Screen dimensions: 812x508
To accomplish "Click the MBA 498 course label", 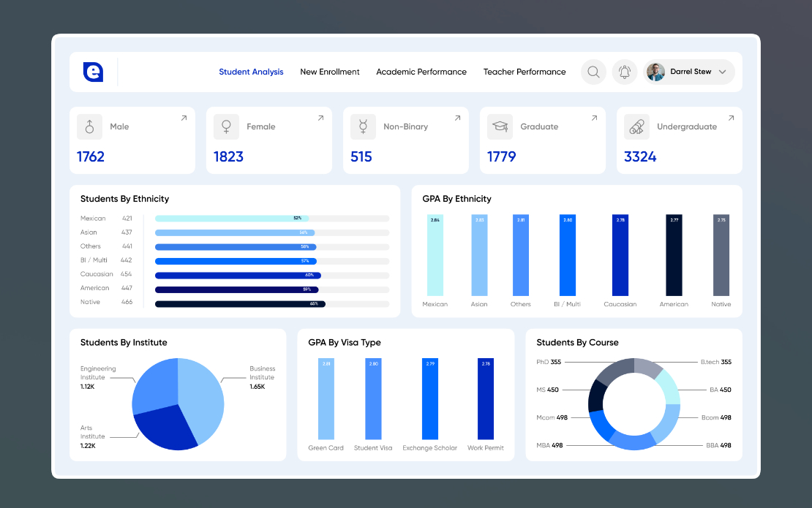I will tap(549, 445).
